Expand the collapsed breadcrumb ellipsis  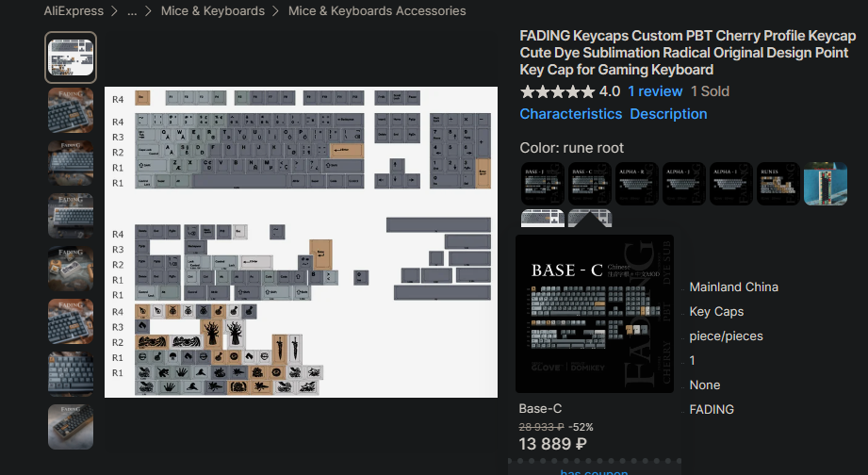pyautogui.click(x=132, y=11)
